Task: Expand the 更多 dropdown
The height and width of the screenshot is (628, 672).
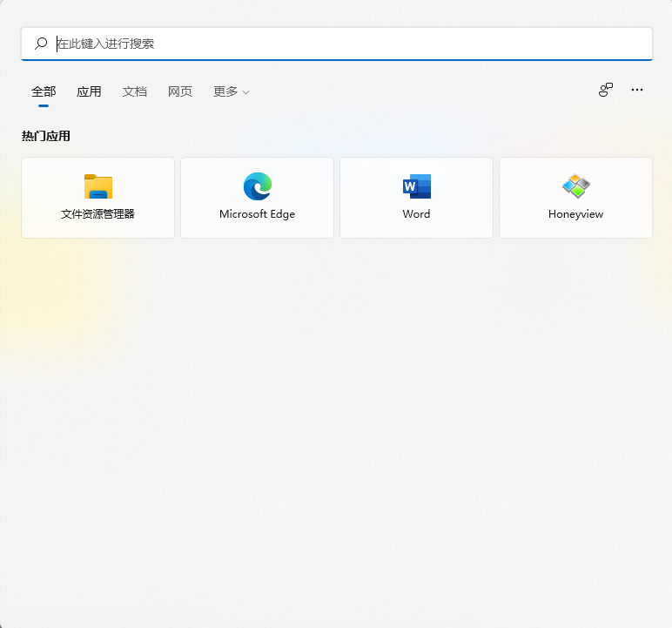Action: (x=232, y=91)
